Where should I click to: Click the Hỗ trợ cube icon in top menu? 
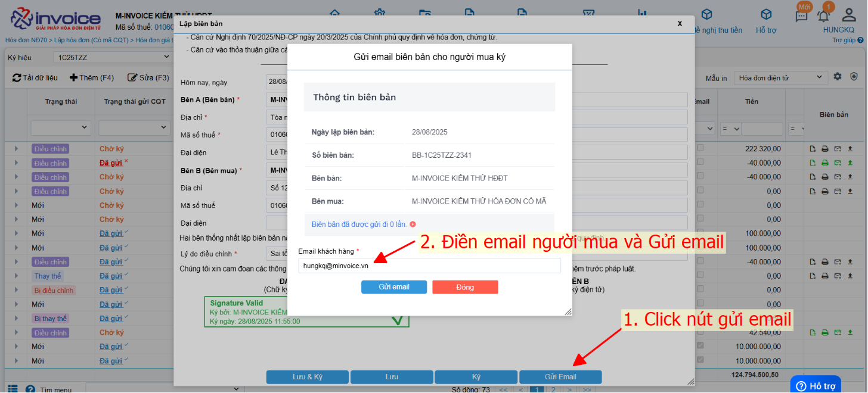[766, 14]
